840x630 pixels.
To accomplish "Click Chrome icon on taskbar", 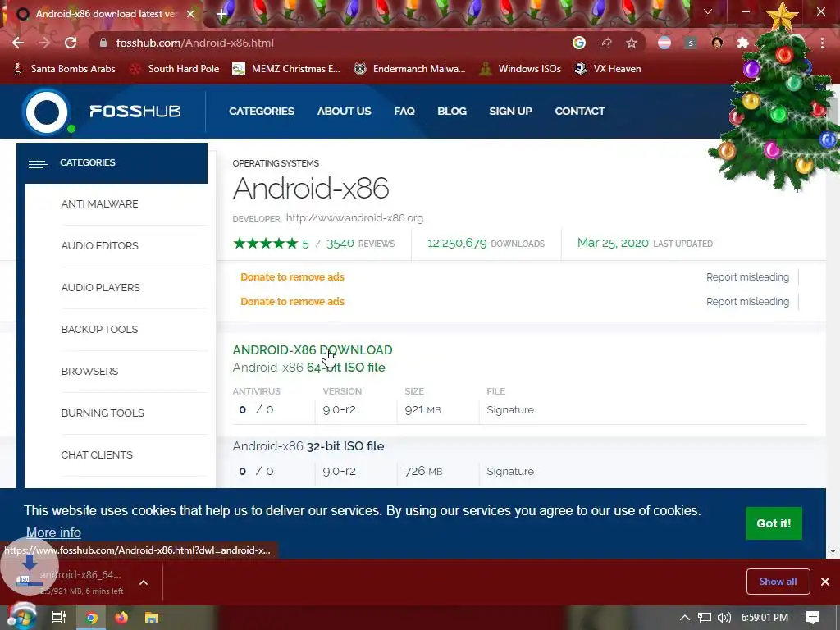I will click(92, 618).
